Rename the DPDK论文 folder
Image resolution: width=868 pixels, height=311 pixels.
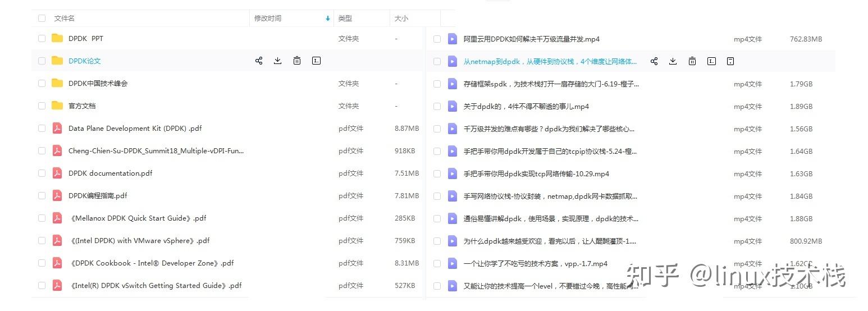(317, 61)
